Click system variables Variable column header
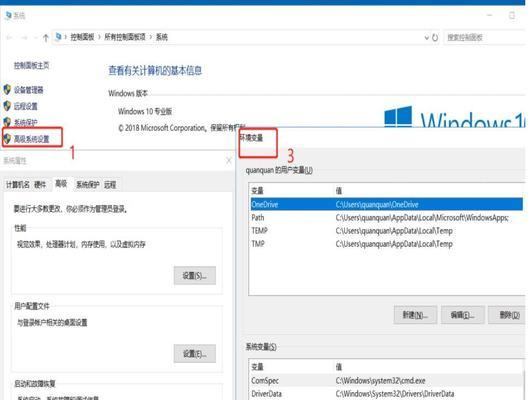The image size is (528, 400). point(257,367)
